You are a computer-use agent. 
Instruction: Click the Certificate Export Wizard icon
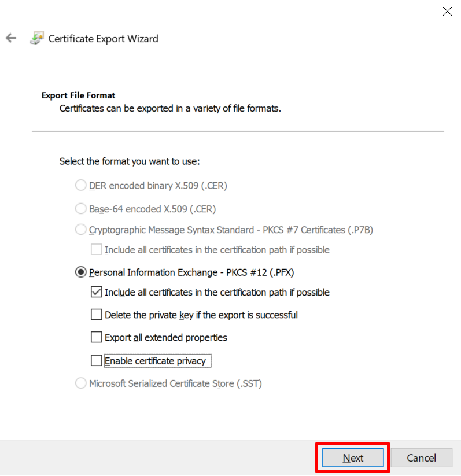pos(37,38)
